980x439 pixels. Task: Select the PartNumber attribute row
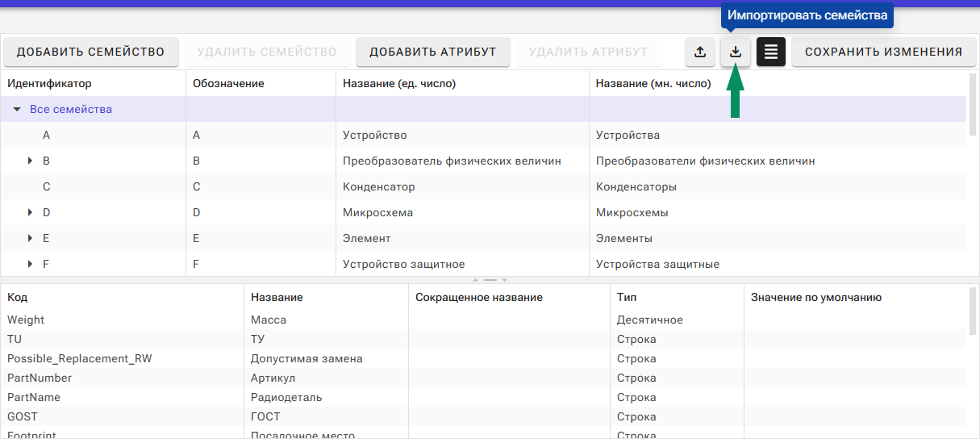483,378
